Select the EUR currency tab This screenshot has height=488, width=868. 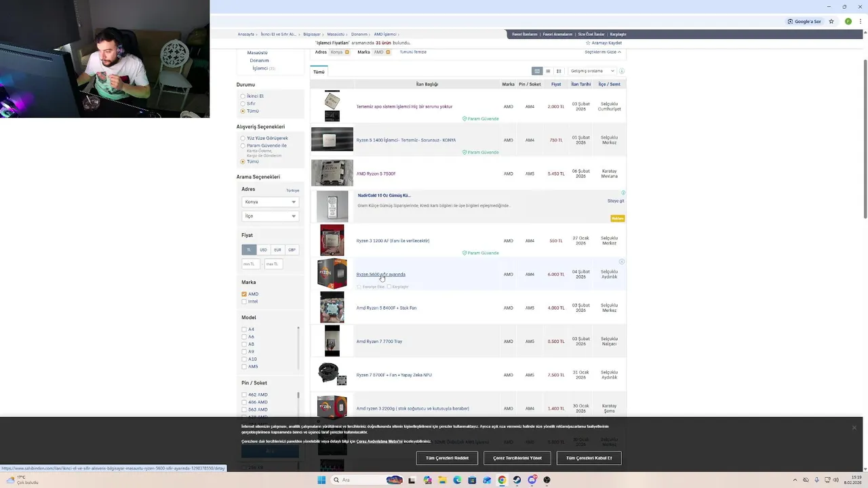[x=277, y=249]
